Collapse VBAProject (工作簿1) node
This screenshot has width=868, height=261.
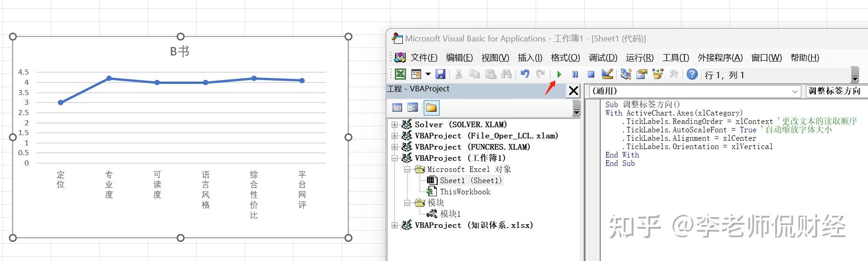point(394,158)
